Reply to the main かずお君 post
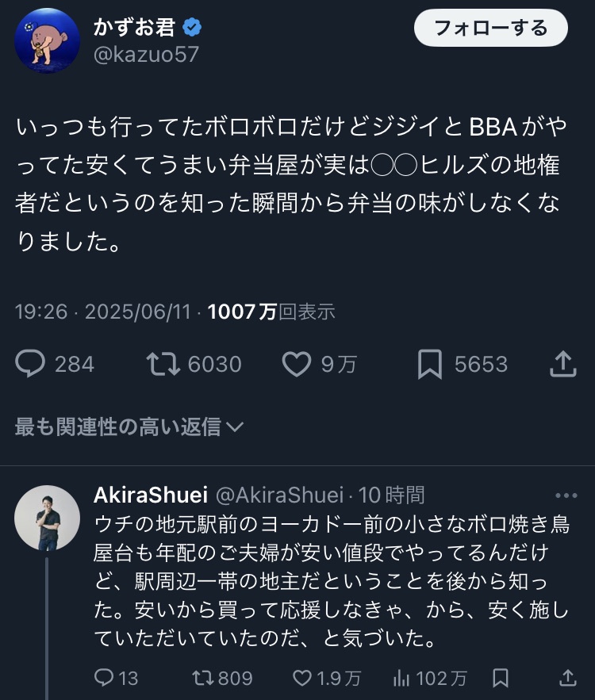 coord(32,364)
